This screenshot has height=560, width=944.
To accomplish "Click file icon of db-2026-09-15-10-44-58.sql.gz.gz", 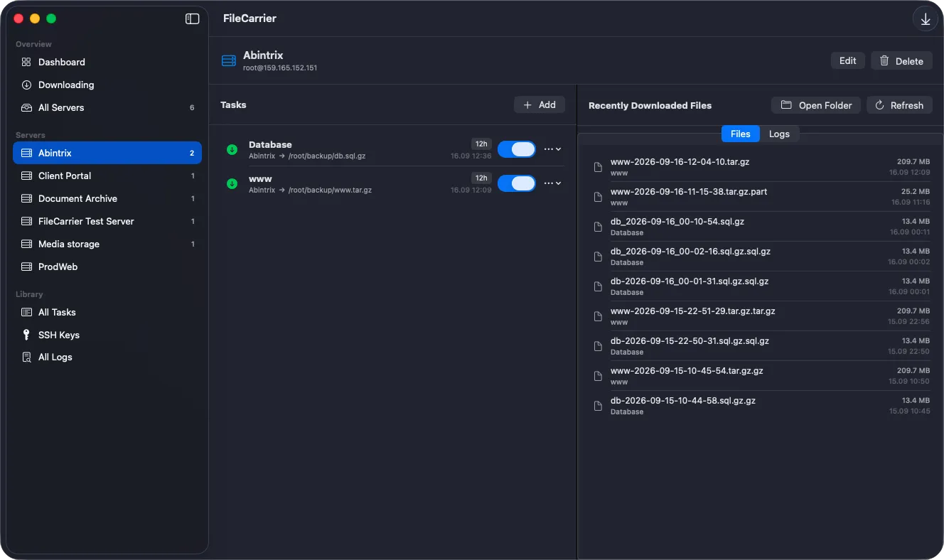I will point(598,406).
